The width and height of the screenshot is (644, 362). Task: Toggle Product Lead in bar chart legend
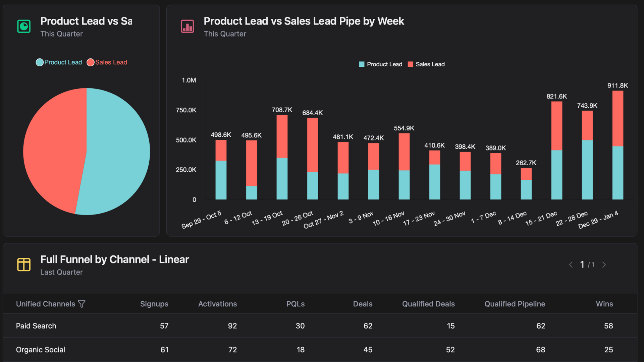[x=380, y=64]
